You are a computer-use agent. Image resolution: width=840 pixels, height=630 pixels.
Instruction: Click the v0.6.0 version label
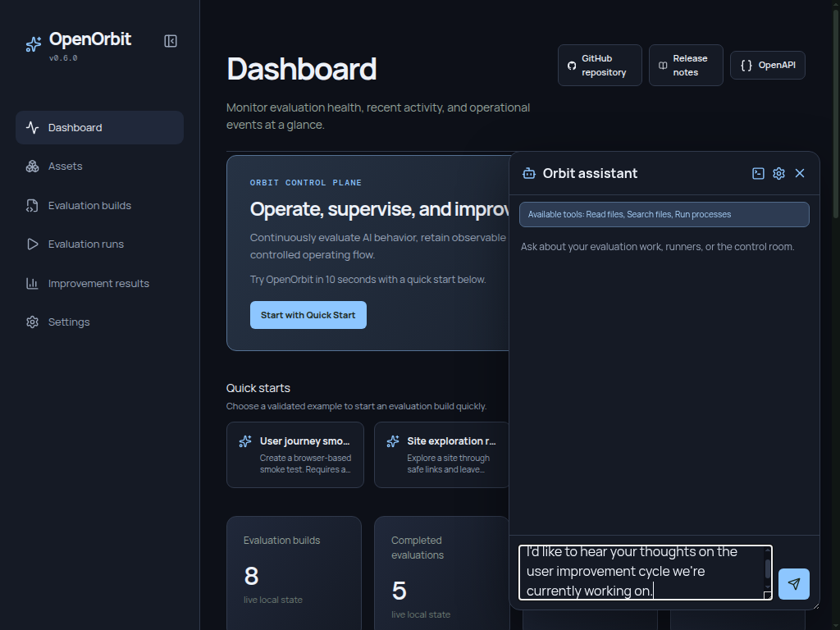pyautogui.click(x=63, y=58)
